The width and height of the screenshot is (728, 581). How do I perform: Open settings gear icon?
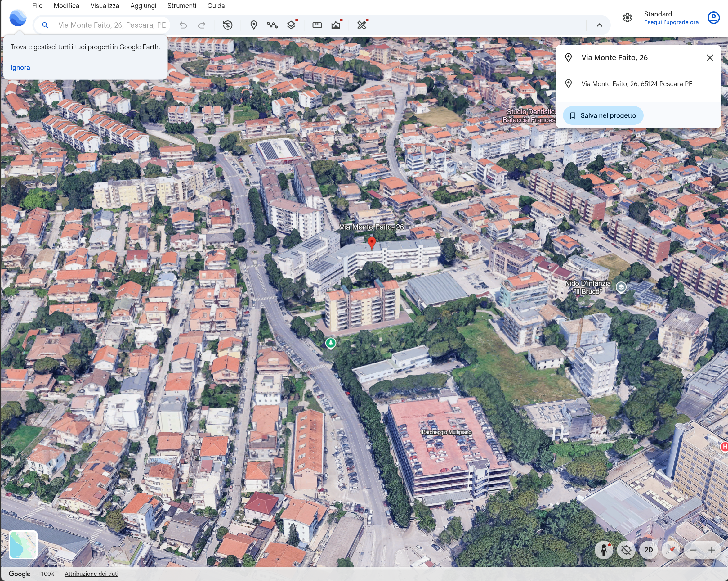coord(627,18)
